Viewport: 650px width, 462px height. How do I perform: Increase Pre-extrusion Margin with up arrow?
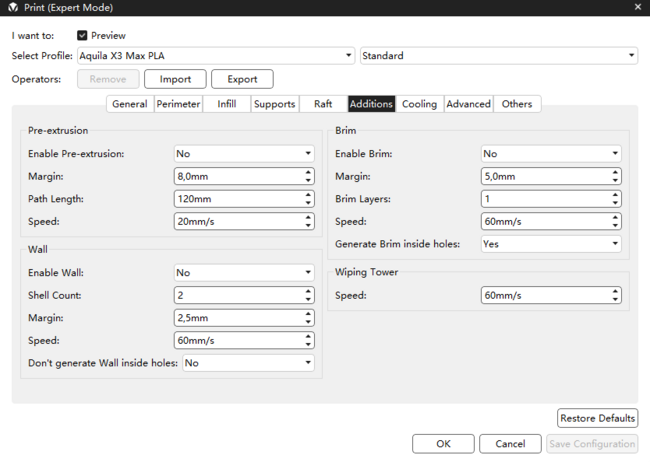click(x=308, y=172)
